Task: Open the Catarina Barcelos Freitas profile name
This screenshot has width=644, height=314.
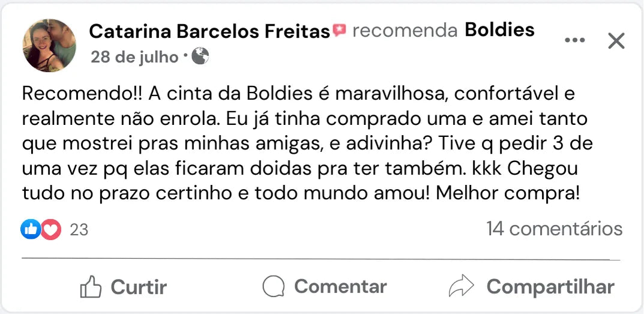Action: (x=209, y=31)
